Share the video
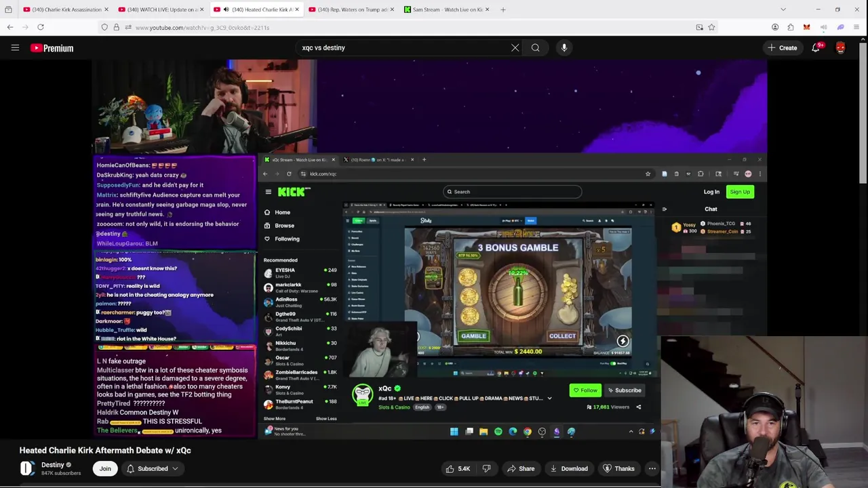This screenshot has height=488, width=868. [x=520, y=468]
